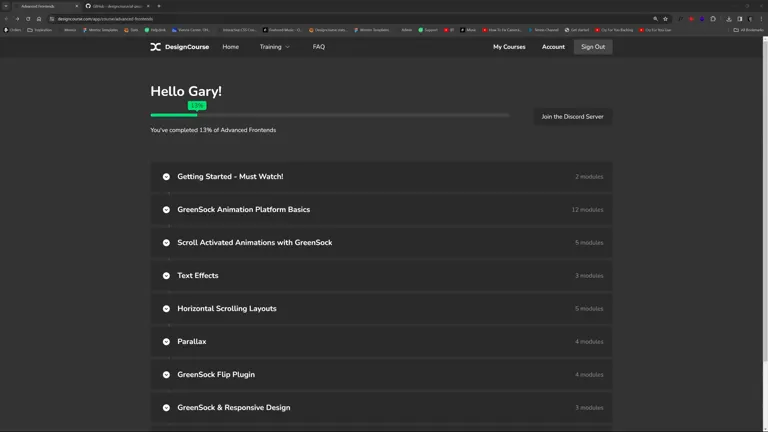Click the green 13% progress badge
This screenshot has width=768, height=432.
pyautogui.click(x=197, y=105)
